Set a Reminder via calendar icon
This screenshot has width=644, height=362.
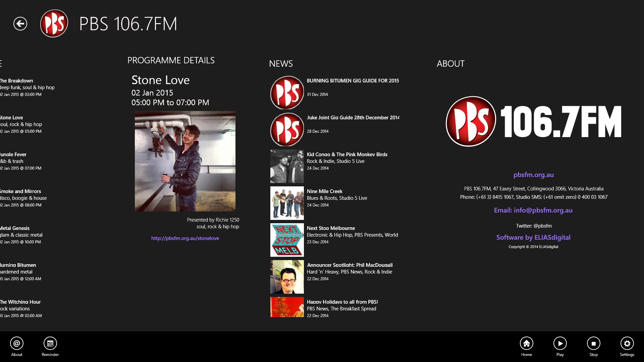coord(50,347)
